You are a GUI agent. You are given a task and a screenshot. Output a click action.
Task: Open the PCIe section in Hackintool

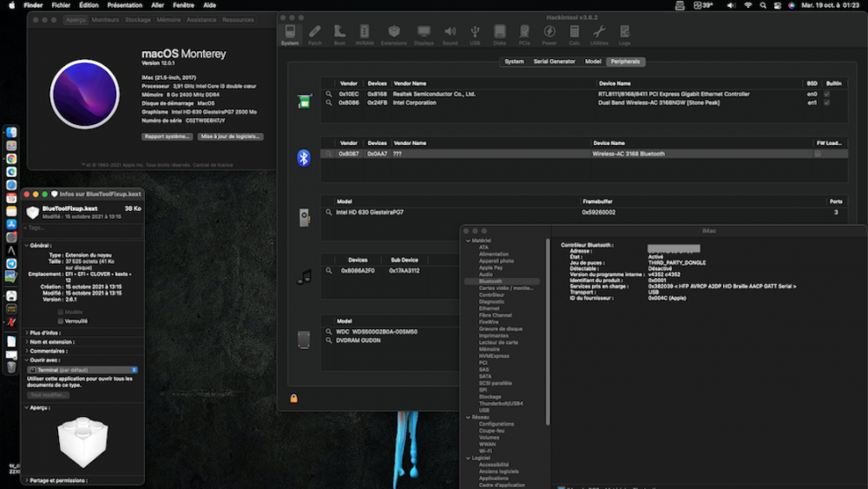point(524,35)
